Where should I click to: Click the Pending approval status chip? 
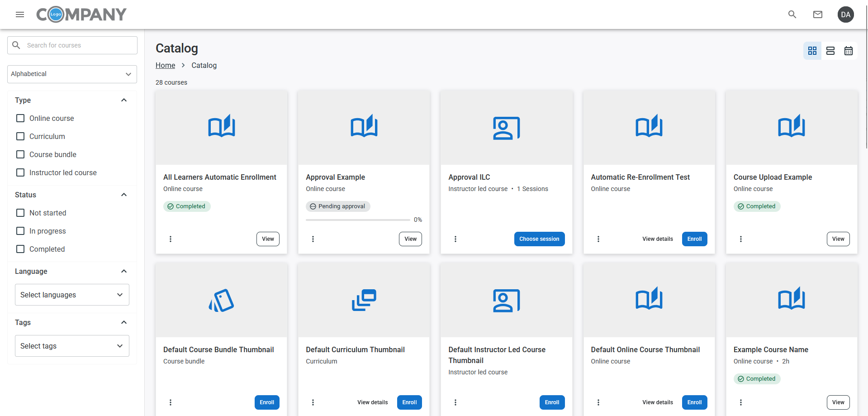point(338,206)
